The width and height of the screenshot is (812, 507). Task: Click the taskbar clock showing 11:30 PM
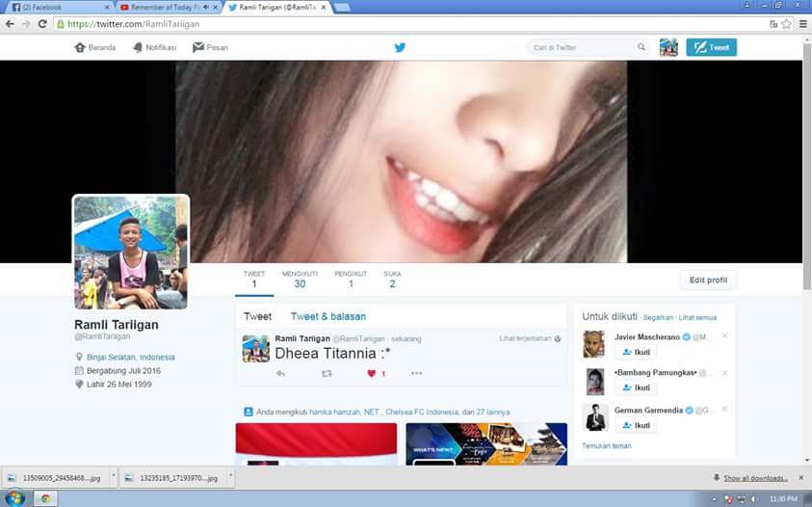[x=782, y=498]
